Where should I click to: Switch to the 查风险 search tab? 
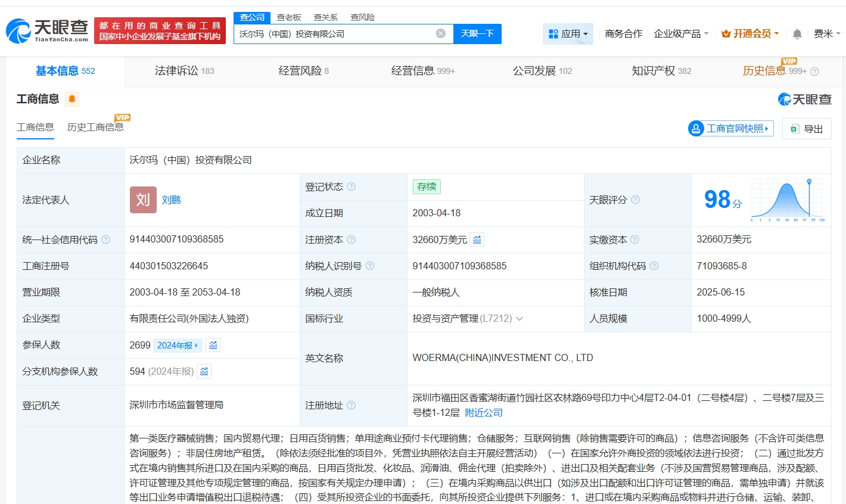click(363, 17)
